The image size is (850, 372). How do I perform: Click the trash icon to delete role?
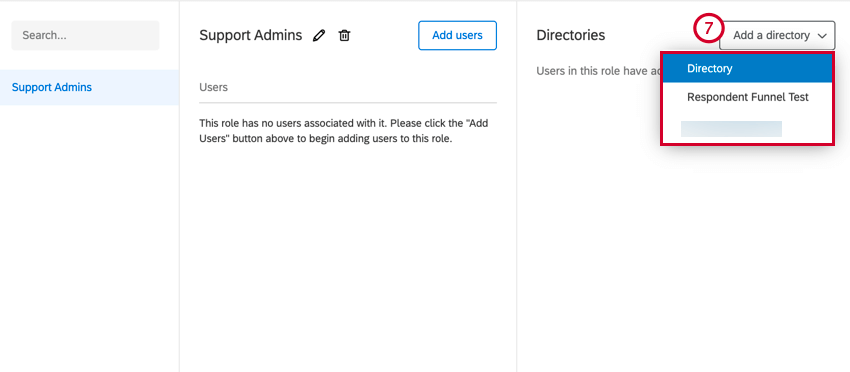344,36
